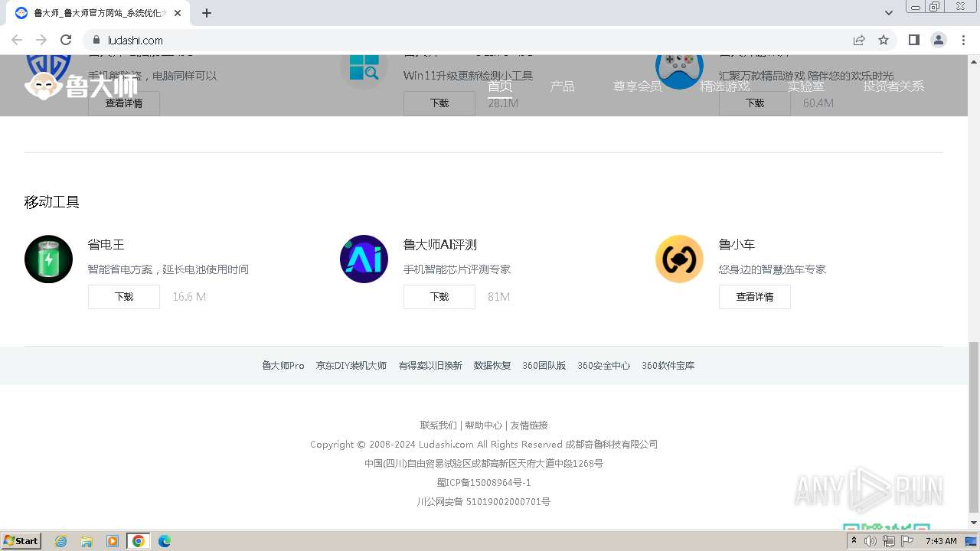Open Internet Explorer from taskbar

pos(60,541)
